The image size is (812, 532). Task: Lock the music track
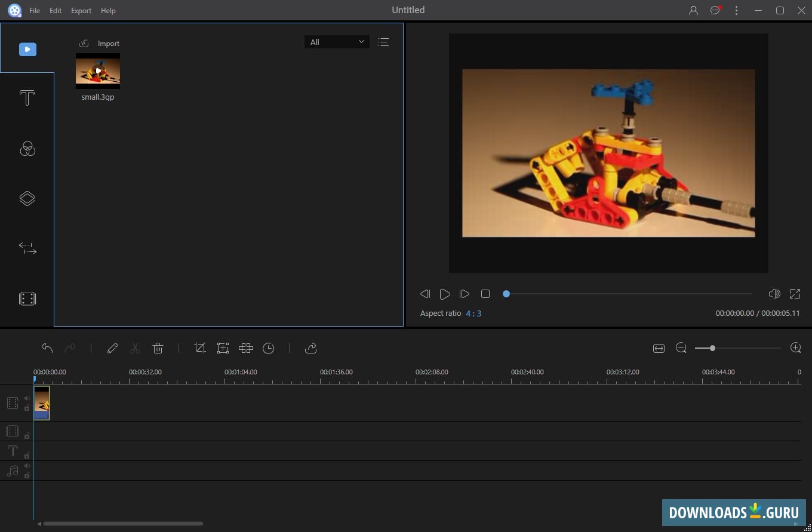27,476
